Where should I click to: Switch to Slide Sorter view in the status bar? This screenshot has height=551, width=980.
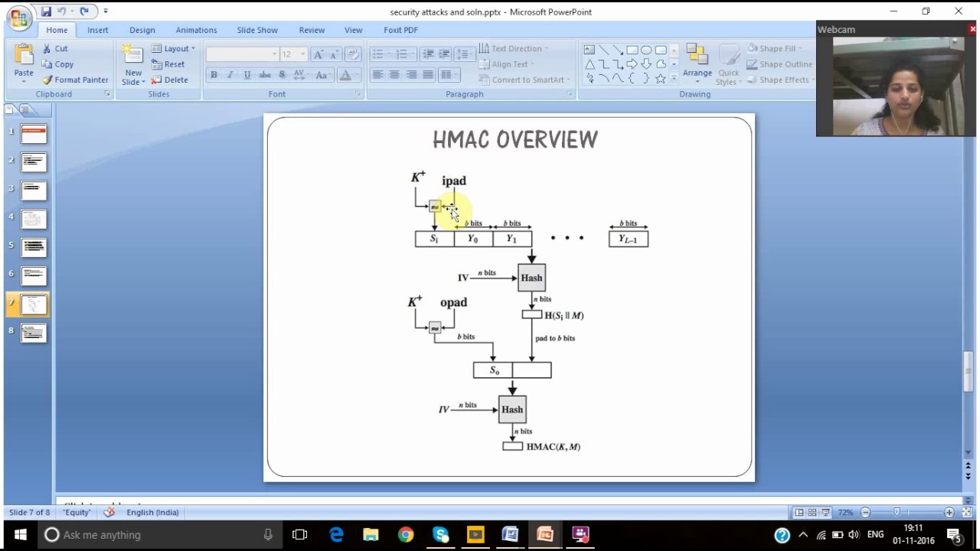(x=812, y=512)
